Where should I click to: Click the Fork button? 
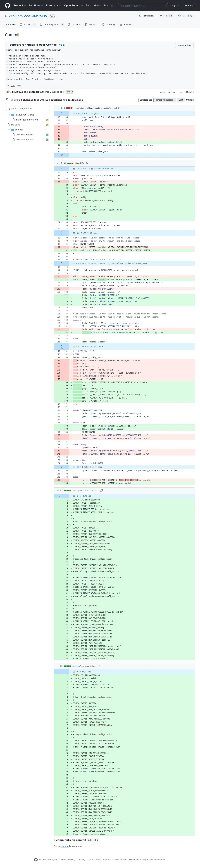(x=166, y=16)
